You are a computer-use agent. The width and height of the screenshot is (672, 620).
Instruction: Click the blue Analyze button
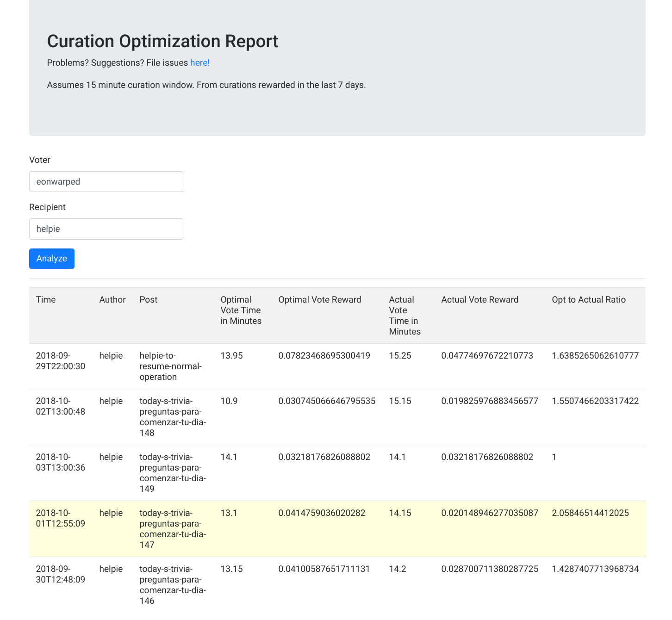click(52, 259)
